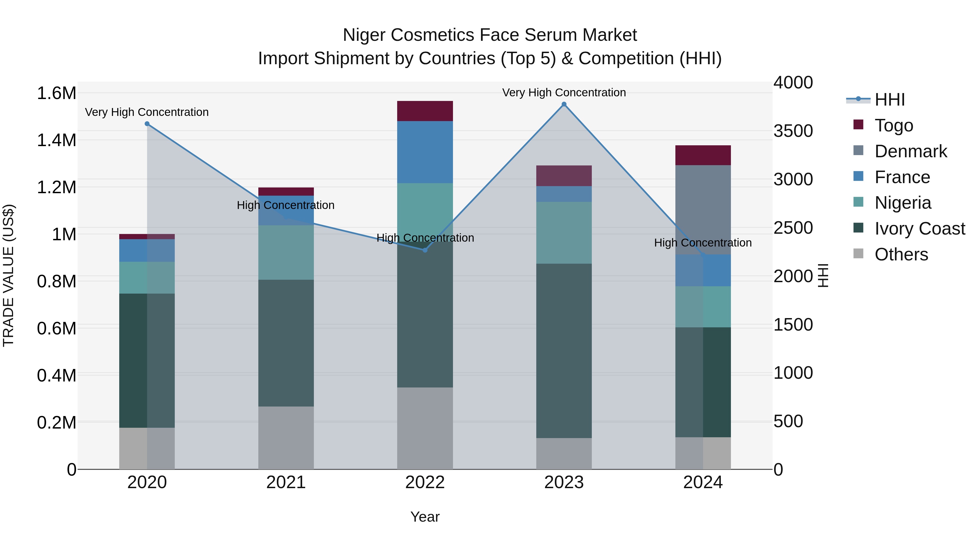The width and height of the screenshot is (980, 551).
Task: Click the 1M left axis tick
Action: coord(64,234)
